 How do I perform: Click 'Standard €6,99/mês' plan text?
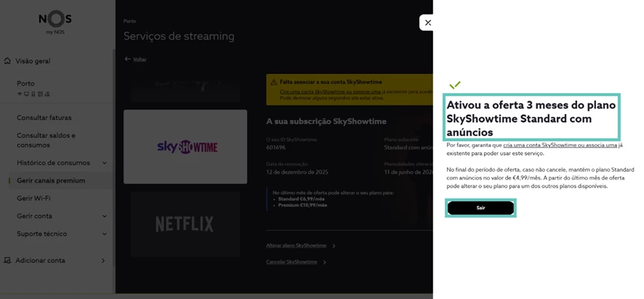[x=301, y=199]
